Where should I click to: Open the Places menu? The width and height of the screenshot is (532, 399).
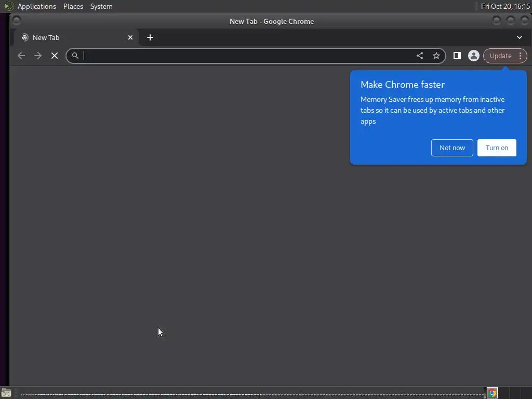click(x=73, y=6)
